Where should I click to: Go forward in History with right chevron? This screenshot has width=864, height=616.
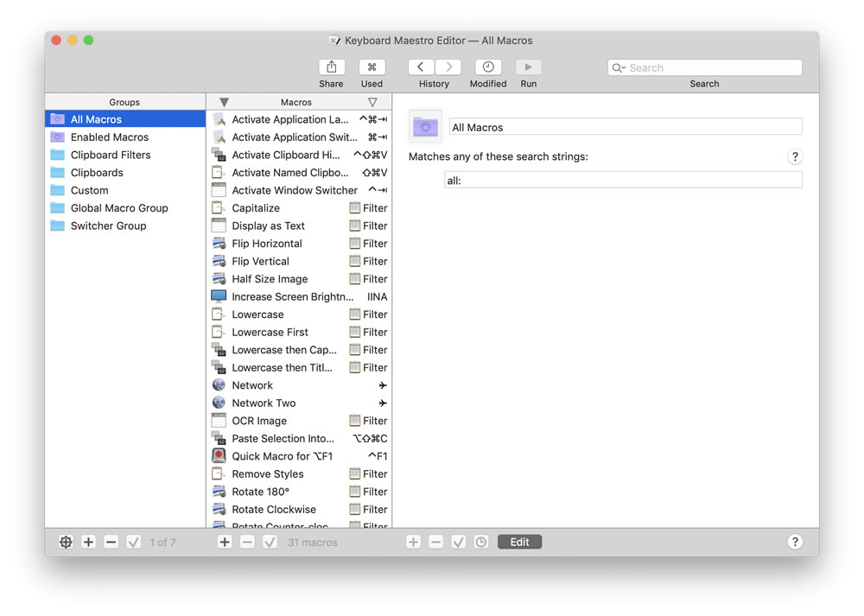click(x=448, y=67)
